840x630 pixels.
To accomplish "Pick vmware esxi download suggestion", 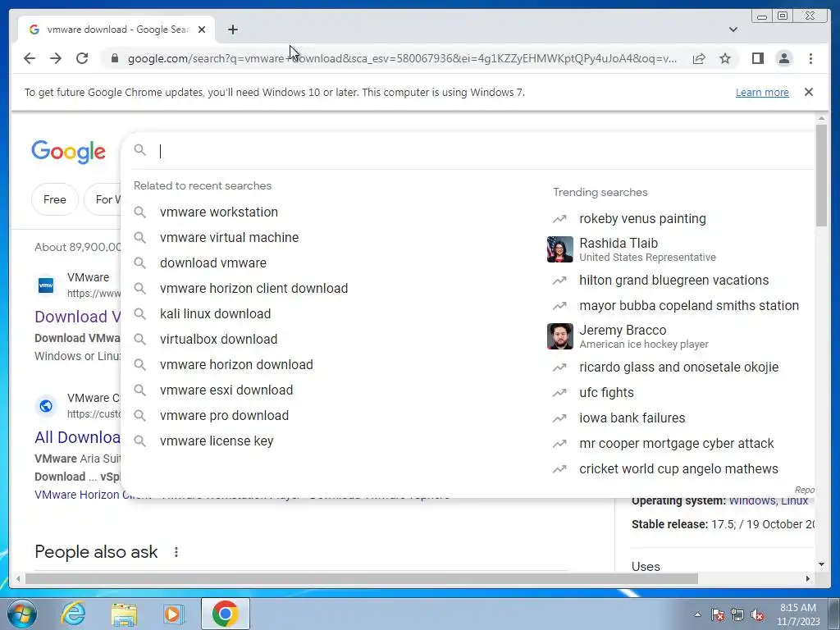I will [226, 390].
